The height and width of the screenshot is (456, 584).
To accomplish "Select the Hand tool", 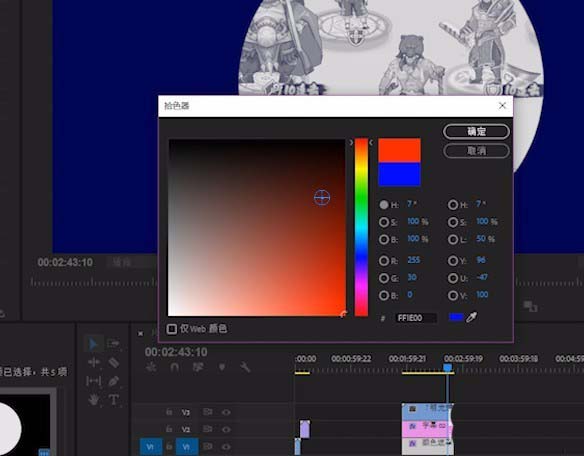I will click(93, 400).
